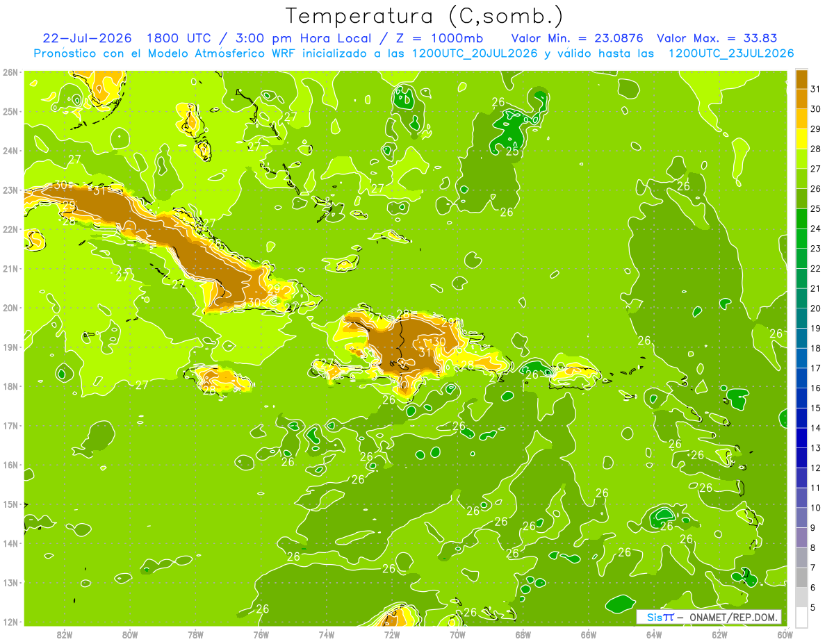Pick the purple swatch between 8 and 9
This screenshot has height=644, width=834.
pos(801,538)
